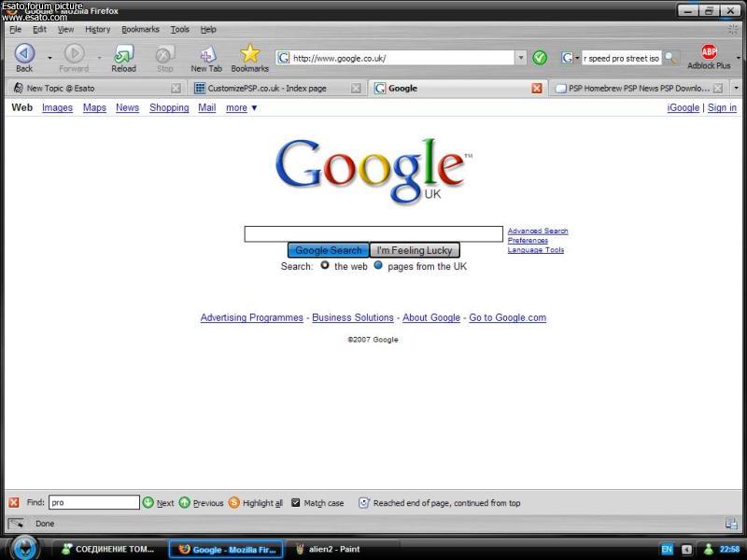Open Advanced Search link
The height and width of the screenshot is (560, 747).
[x=538, y=231]
